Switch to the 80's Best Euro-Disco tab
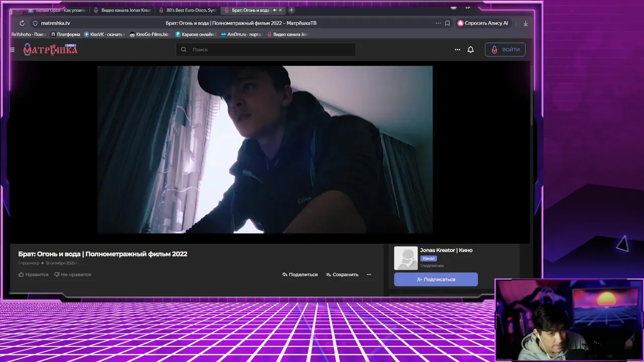The image size is (644, 362). tap(188, 10)
